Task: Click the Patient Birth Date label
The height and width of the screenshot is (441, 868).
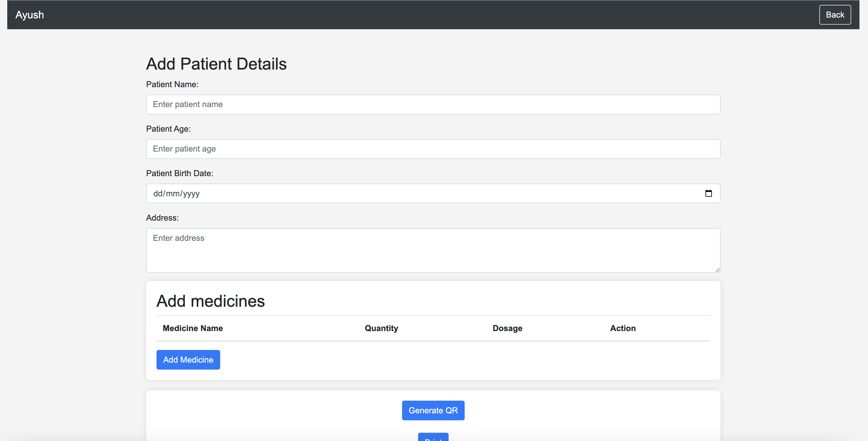Action: coord(180,173)
